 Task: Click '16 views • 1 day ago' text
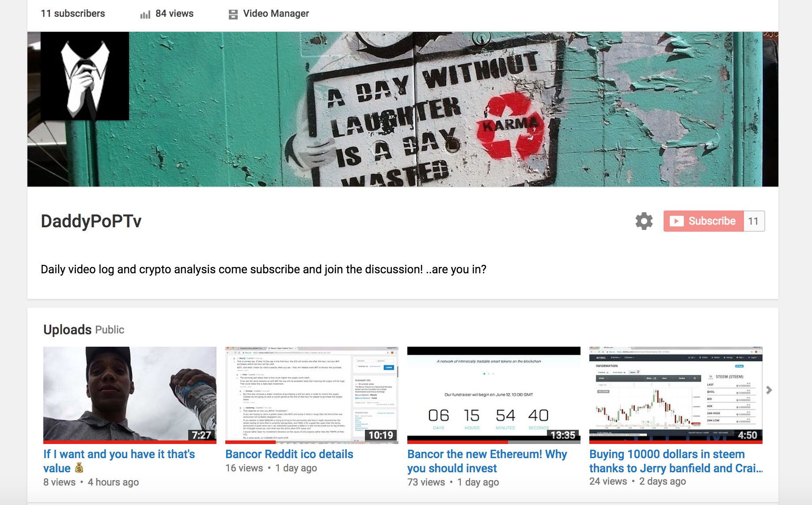click(x=271, y=468)
